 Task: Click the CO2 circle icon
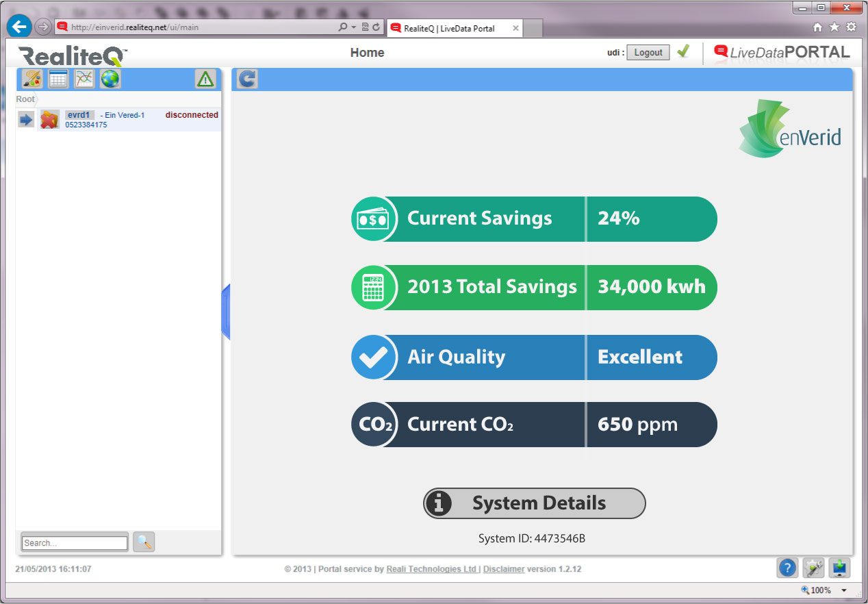click(x=373, y=425)
